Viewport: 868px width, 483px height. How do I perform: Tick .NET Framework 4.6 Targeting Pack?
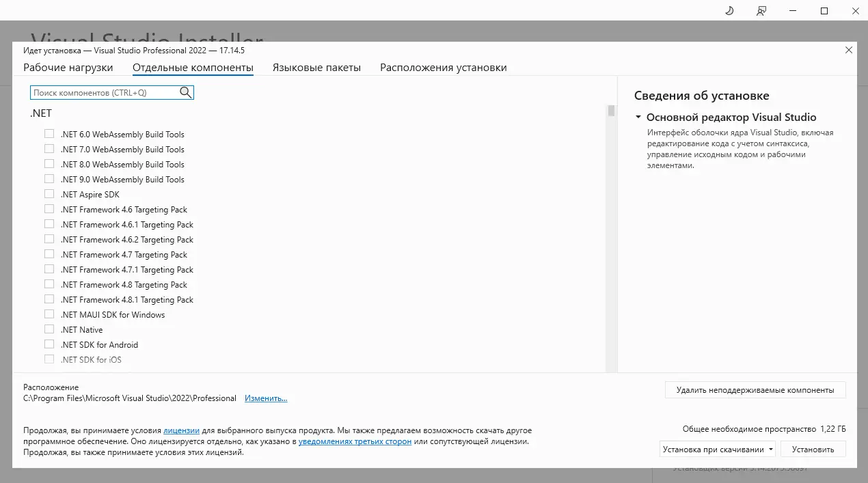tap(49, 209)
